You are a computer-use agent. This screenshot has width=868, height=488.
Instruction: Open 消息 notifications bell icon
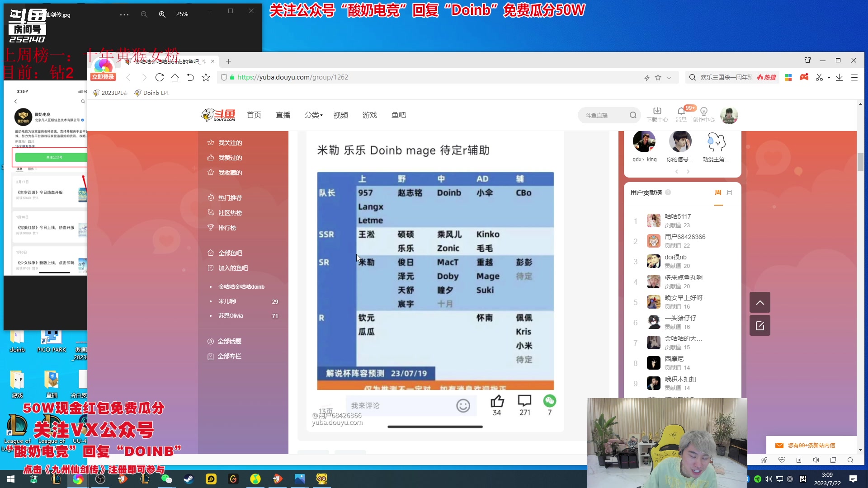681,114
